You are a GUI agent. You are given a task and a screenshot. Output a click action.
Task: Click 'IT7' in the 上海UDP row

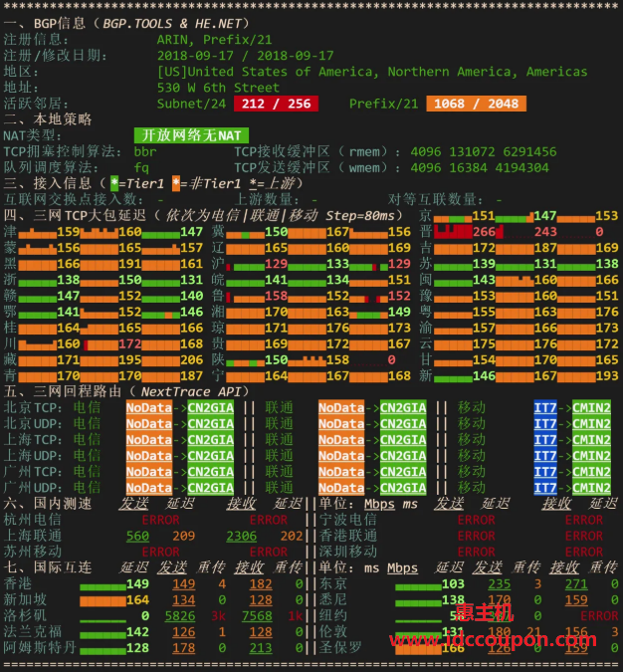point(545,456)
